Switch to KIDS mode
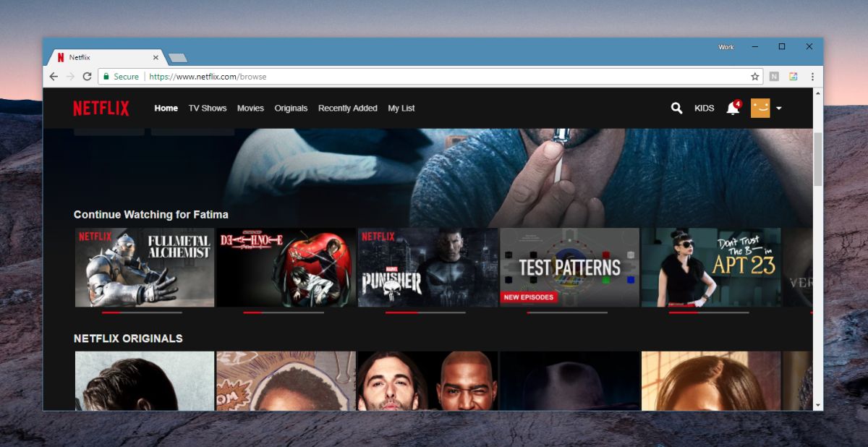Viewport: 868px width, 447px height. (704, 108)
